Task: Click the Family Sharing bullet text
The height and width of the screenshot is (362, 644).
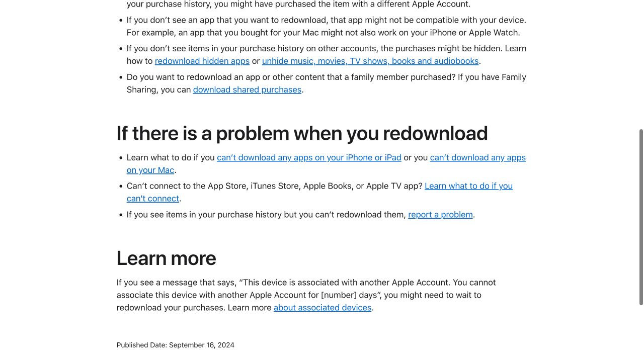Action: (x=326, y=83)
